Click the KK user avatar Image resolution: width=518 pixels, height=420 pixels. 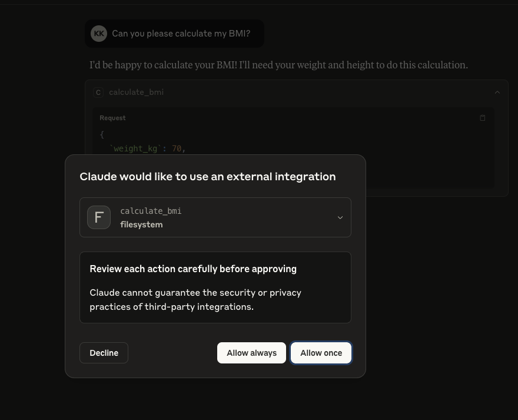tap(99, 34)
